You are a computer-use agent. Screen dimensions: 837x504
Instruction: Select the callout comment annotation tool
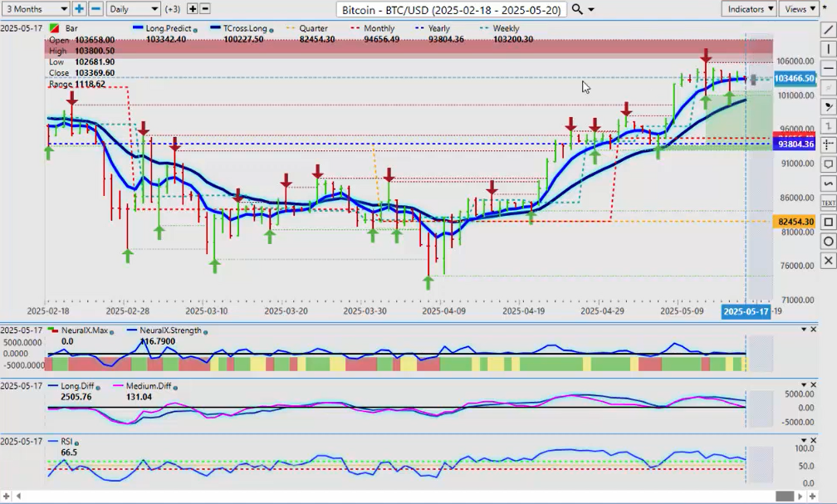pos(828,164)
